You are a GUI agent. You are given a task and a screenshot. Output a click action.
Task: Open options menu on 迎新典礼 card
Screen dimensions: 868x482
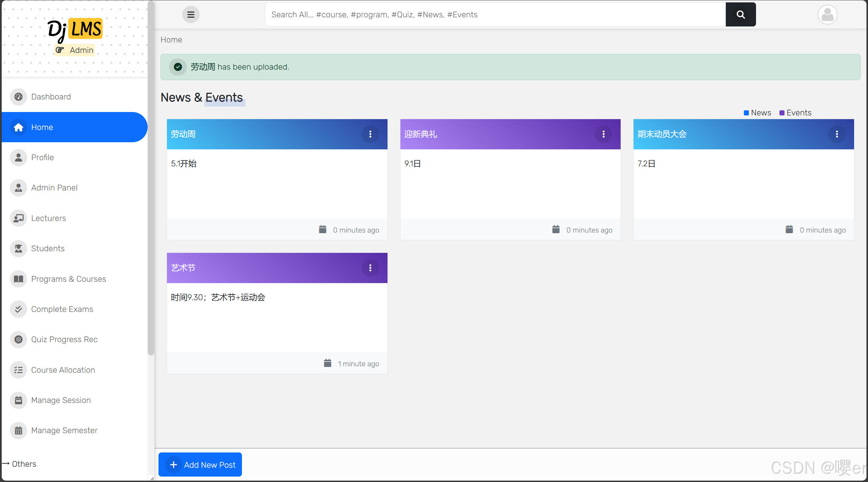pyautogui.click(x=603, y=134)
